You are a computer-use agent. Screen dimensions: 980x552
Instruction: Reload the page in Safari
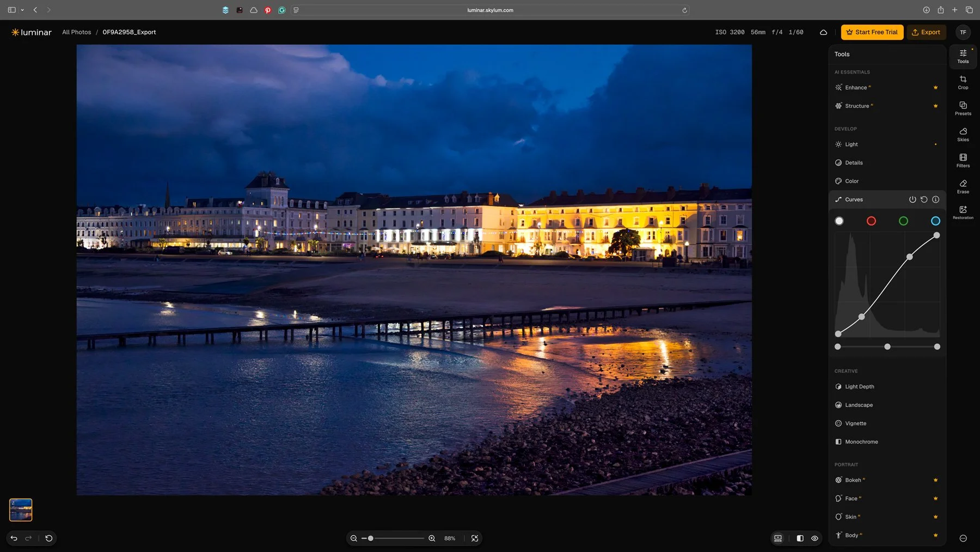click(684, 10)
